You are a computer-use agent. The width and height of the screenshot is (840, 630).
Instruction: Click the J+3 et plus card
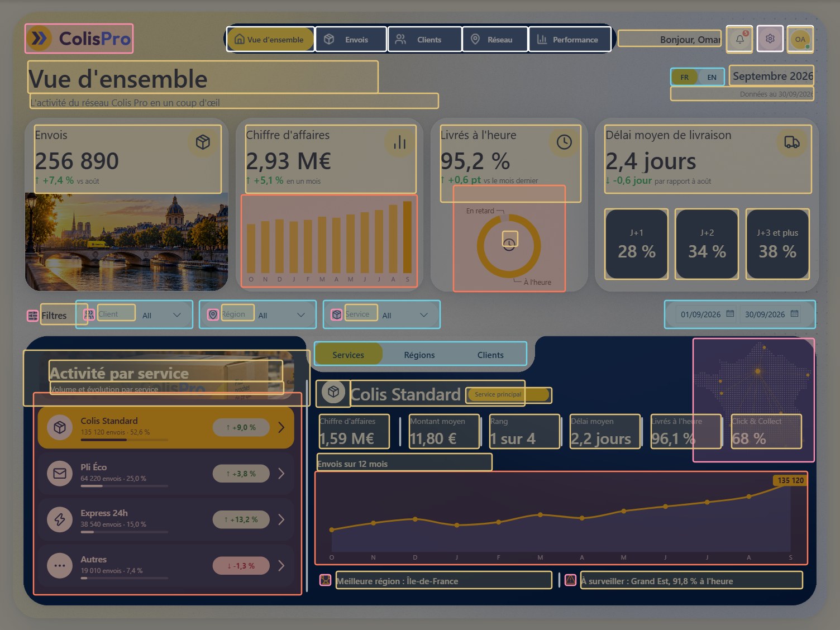(x=777, y=244)
